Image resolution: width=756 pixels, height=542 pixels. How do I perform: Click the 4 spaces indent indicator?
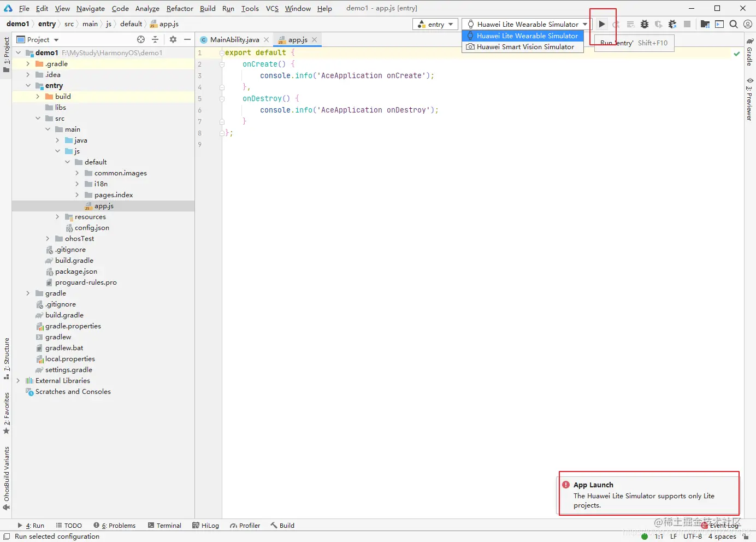tap(722, 537)
